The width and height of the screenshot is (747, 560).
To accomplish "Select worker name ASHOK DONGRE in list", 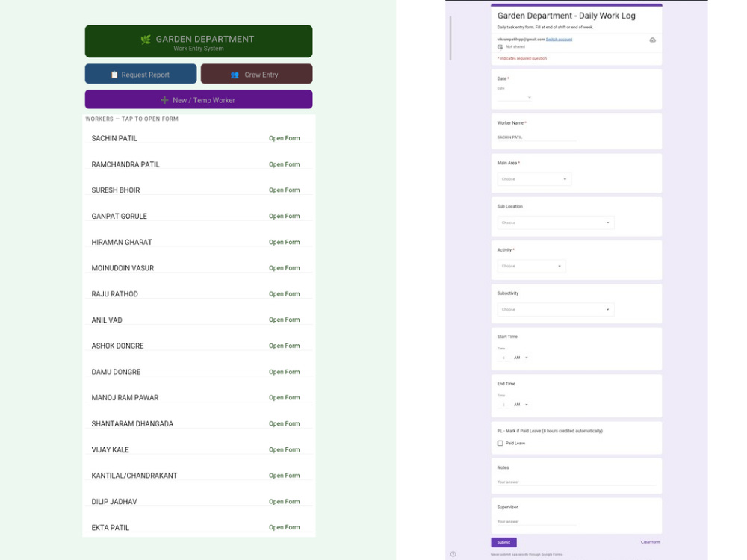I will coord(117,346).
